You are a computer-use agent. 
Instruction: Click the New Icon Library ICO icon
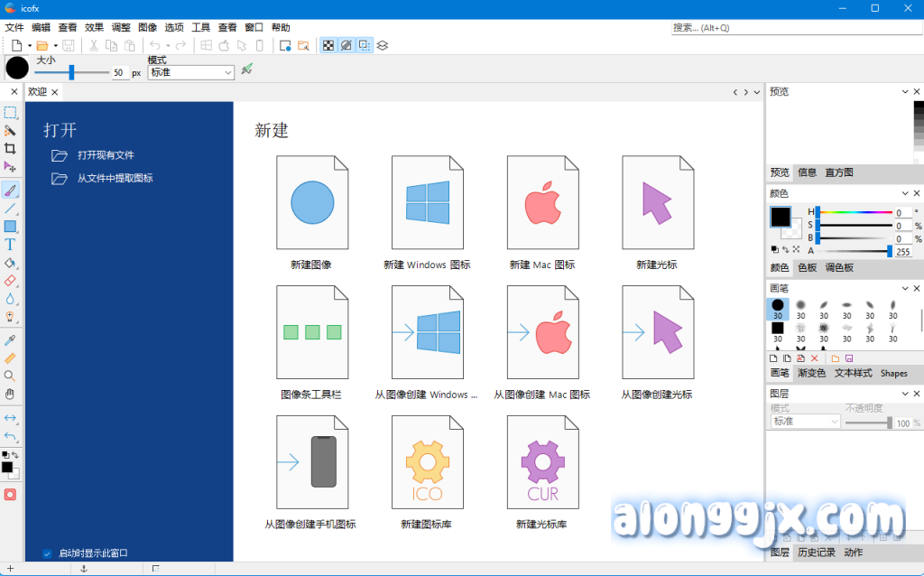[427, 461]
